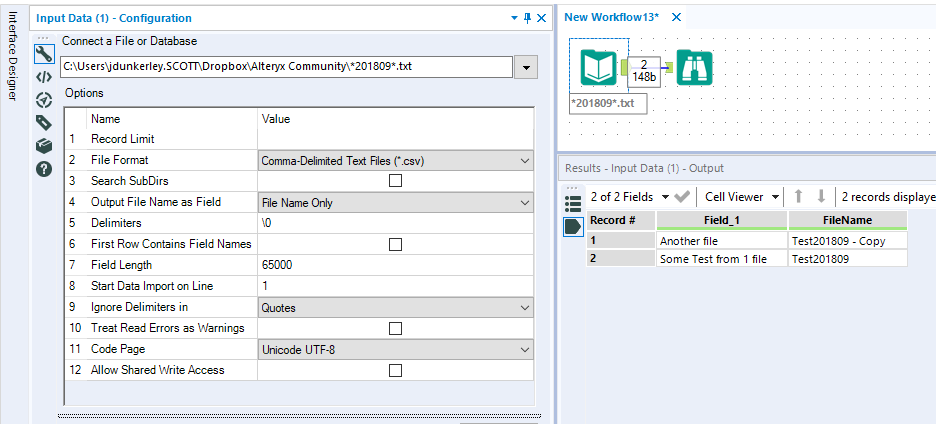Click Start Data Import on Line value
The image size is (936, 424).
[395, 286]
